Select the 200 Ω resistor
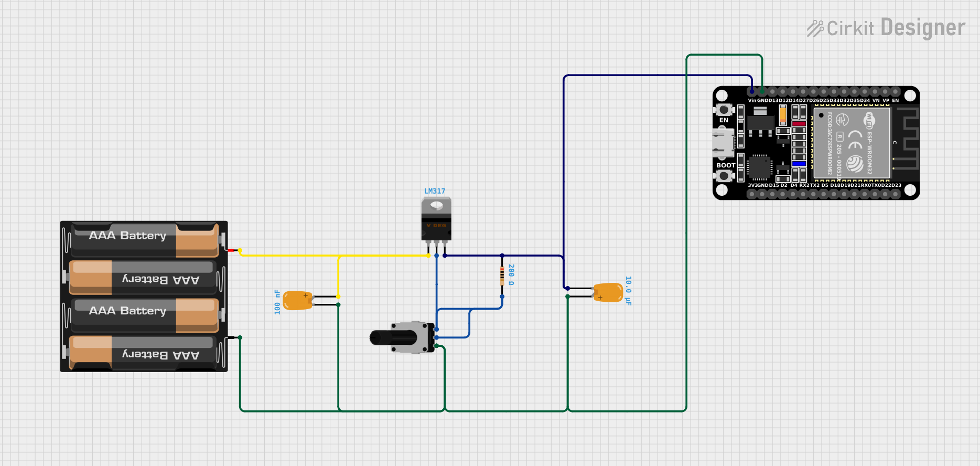The width and height of the screenshot is (980, 466). pyautogui.click(x=502, y=276)
